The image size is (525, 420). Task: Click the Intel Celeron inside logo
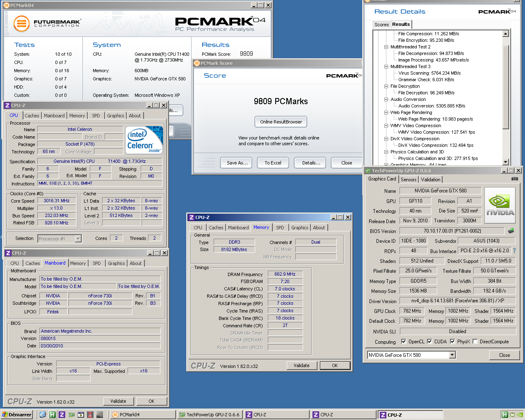(x=144, y=140)
